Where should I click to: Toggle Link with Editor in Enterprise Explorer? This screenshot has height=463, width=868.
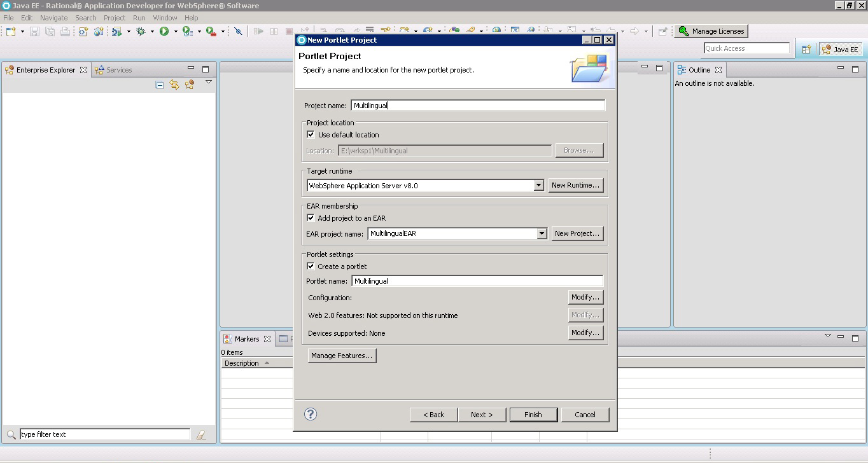point(174,85)
